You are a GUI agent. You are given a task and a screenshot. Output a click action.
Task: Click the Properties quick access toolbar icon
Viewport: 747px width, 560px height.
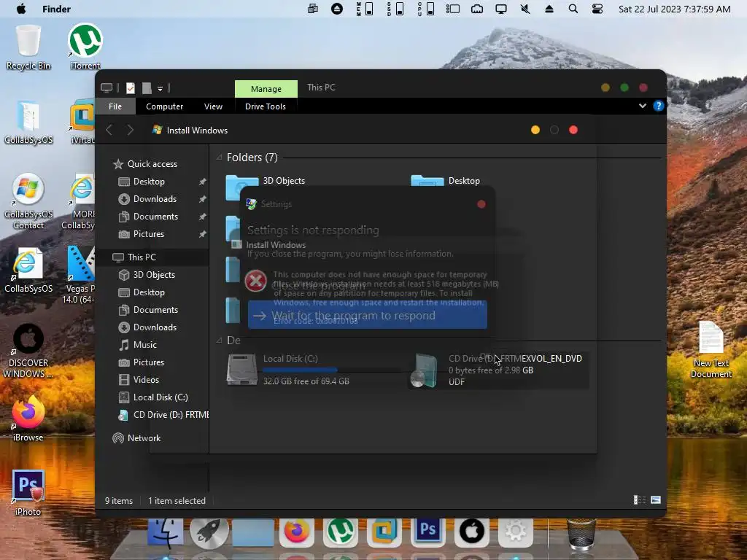coord(131,88)
